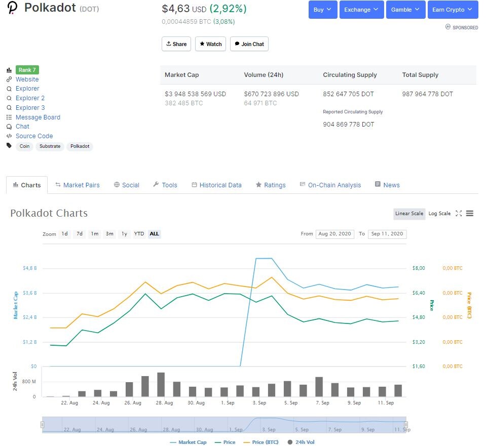486x448 pixels.
Task: Click the Rank 7 badge
Action: coord(27,70)
